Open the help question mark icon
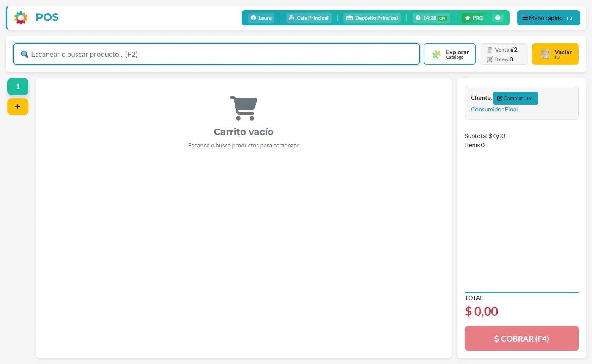592x364 pixels. point(498,18)
